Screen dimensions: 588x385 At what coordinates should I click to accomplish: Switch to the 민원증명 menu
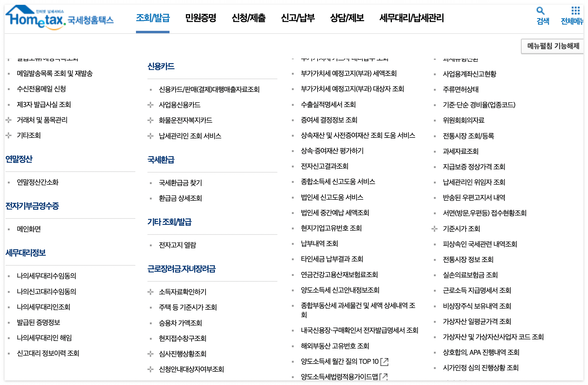(x=201, y=18)
